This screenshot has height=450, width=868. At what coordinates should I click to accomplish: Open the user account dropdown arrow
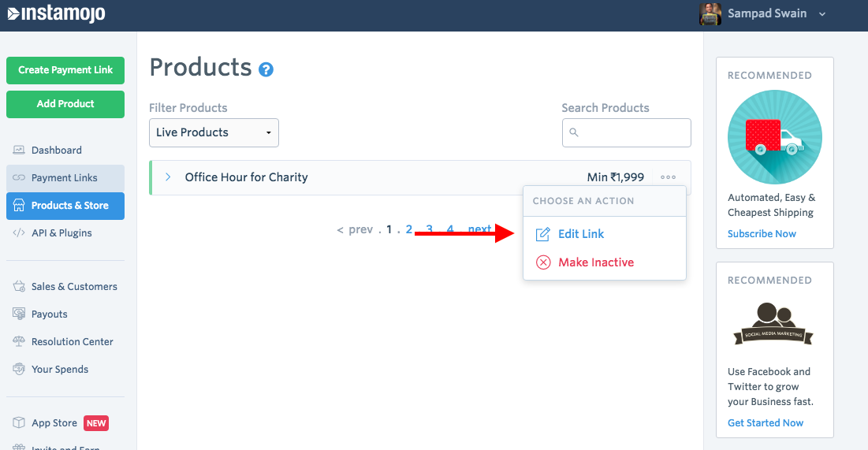(x=822, y=14)
